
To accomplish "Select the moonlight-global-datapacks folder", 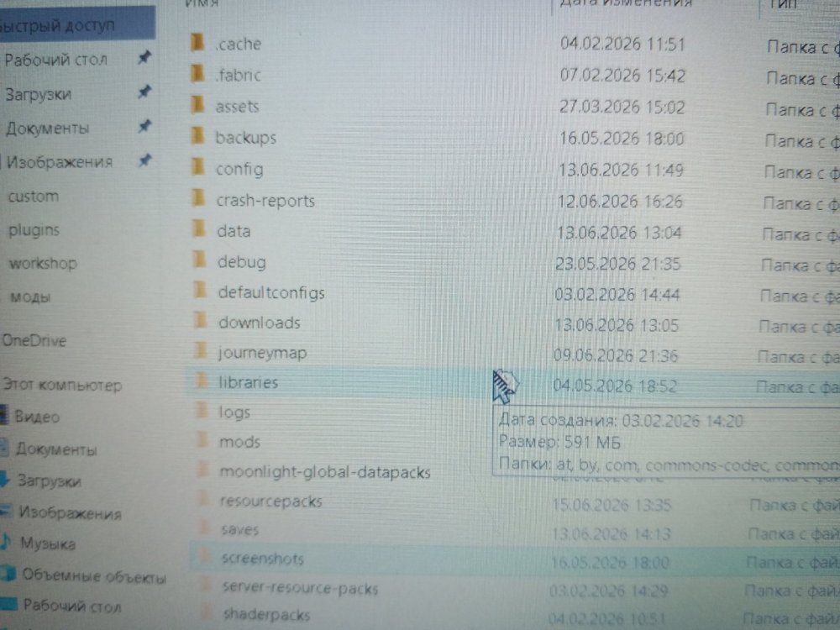I will coord(324,472).
